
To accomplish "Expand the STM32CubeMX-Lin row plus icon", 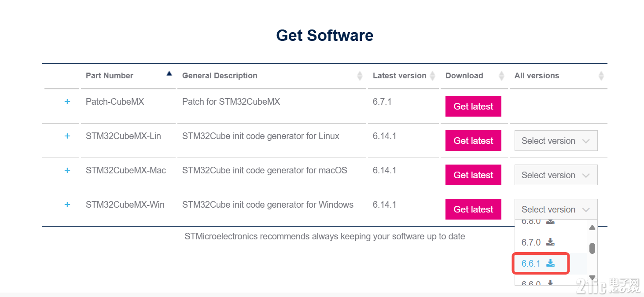I will [x=67, y=136].
